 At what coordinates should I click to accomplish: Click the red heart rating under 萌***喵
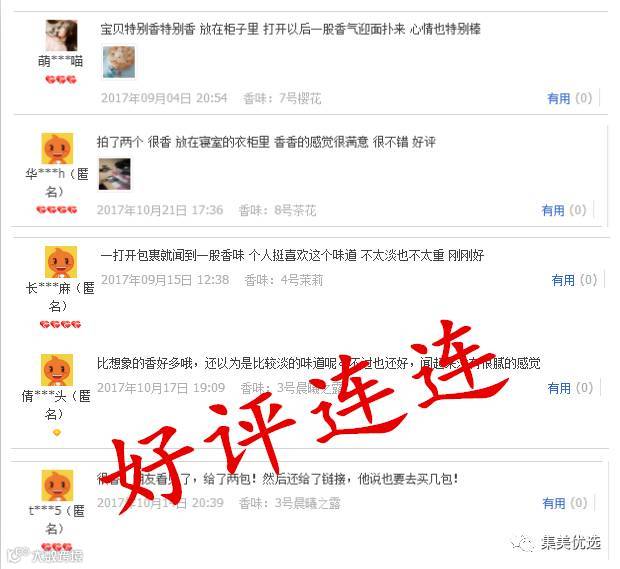click(x=60, y=80)
